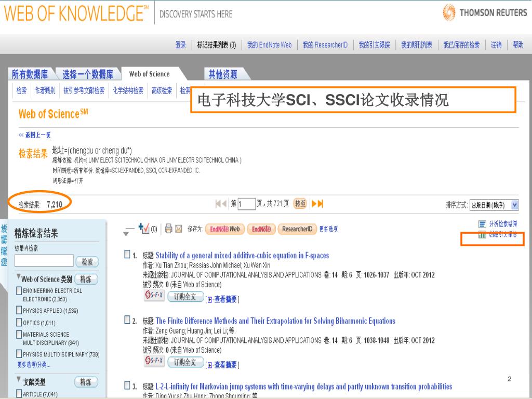The width and height of the screenshot is (532, 399).
Task: Check Materials Science Multidisciplinary checkbox
Action: (19, 334)
